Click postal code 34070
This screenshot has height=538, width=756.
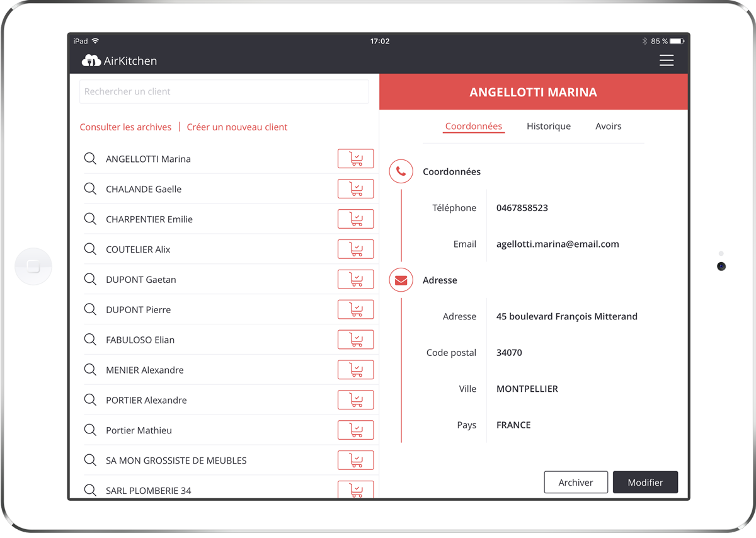tap(509, 353)
